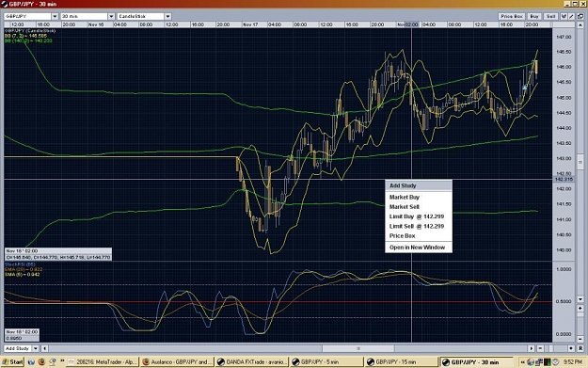Click the minus button below the vertical zoom slider

[x=580, y=339]
